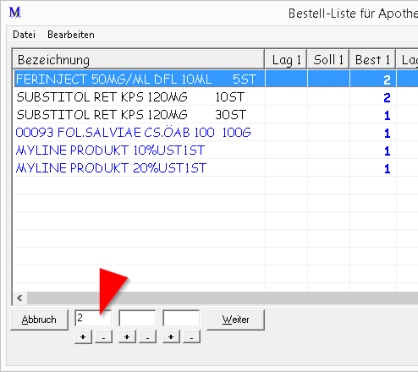Click Best 1 value of SUBSTITOL 10ST row
Screen dimensions: 418x372
tap(386, 97)
